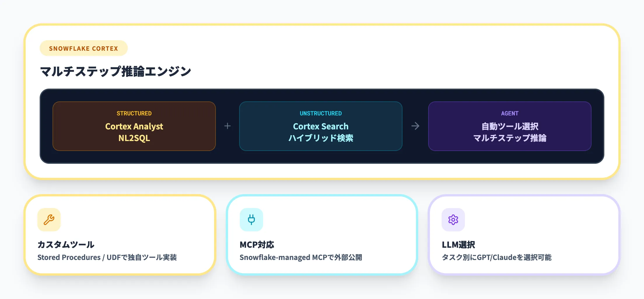Image resolution: width=644 pixels, height=299 pixels.
Task: Click the UNSTRUCTURED label
Action: point(321,113)
